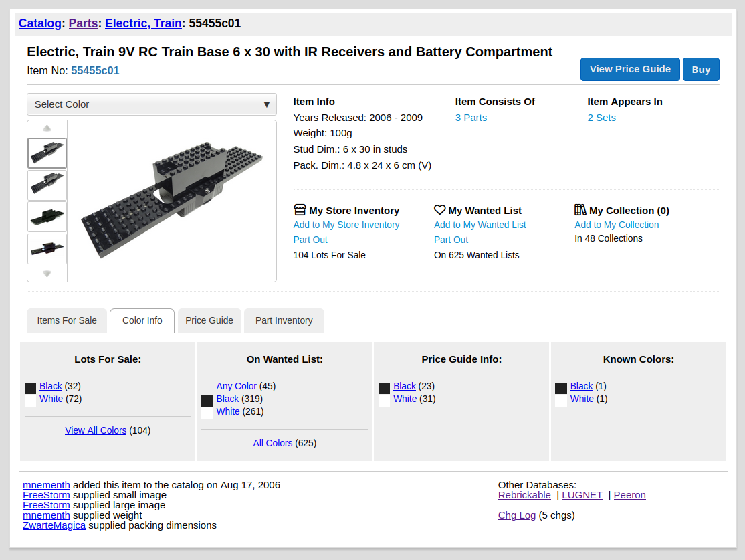Click black swatch under Lots For Sale

[30, 388]
